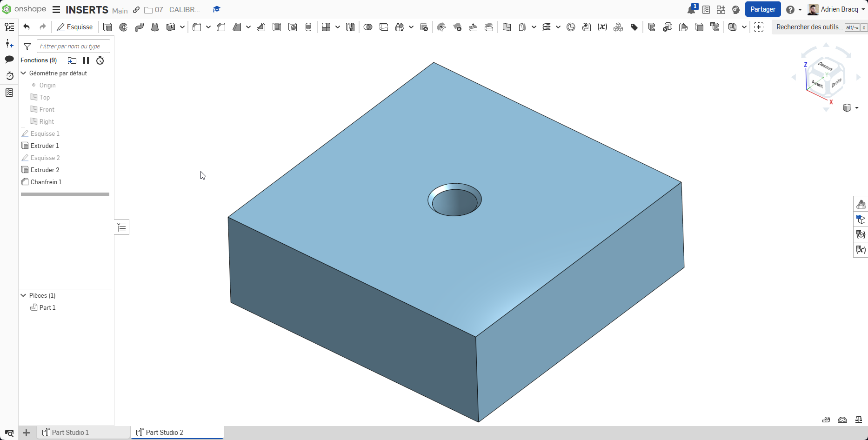Click the Filtrer par nom ou type field
This screenshot has width=868, height=440.
click(x=73, y=46)
